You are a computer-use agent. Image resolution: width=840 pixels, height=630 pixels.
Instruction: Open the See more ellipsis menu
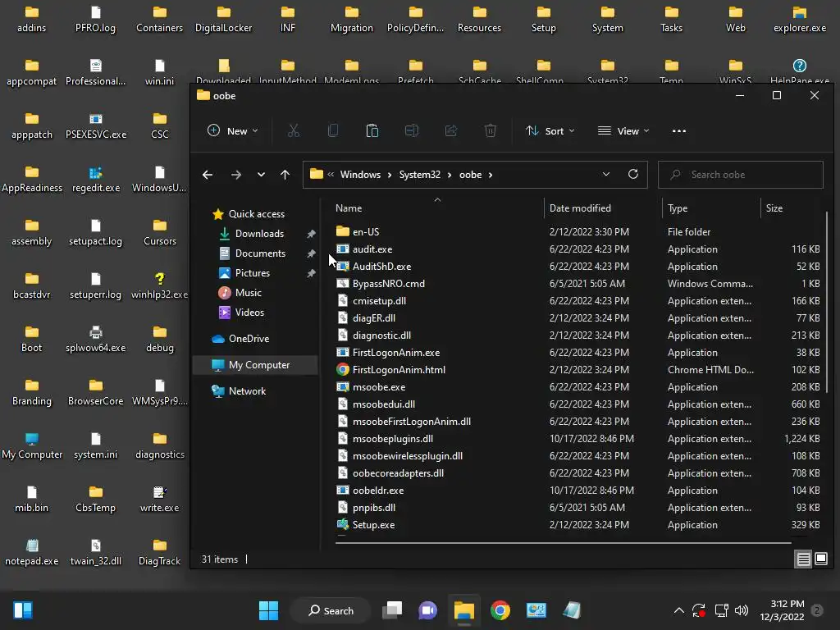(678, 130)
